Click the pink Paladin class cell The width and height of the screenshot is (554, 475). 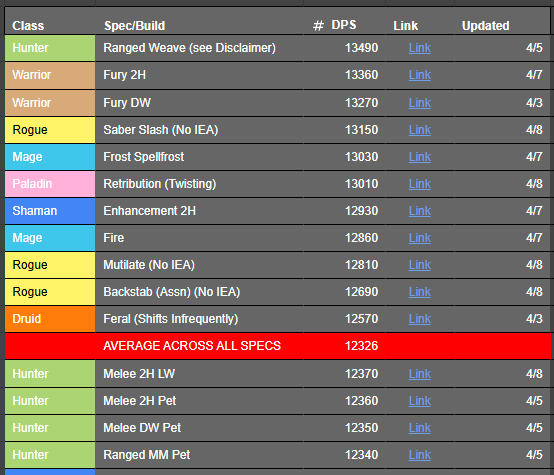tap(50, 184)
